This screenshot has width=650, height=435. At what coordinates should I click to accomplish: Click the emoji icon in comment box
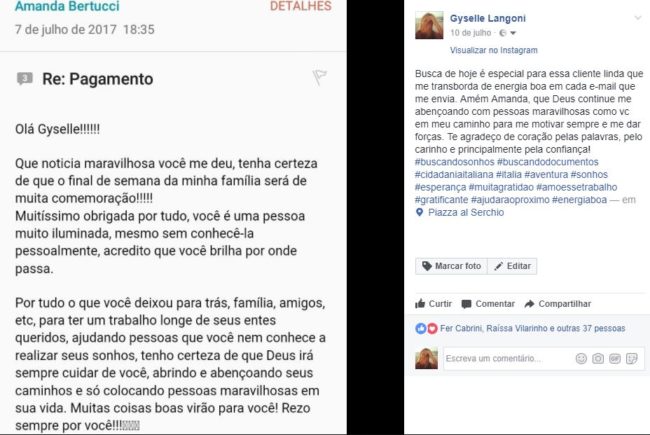pyautogui.click(x=581, y=358)
